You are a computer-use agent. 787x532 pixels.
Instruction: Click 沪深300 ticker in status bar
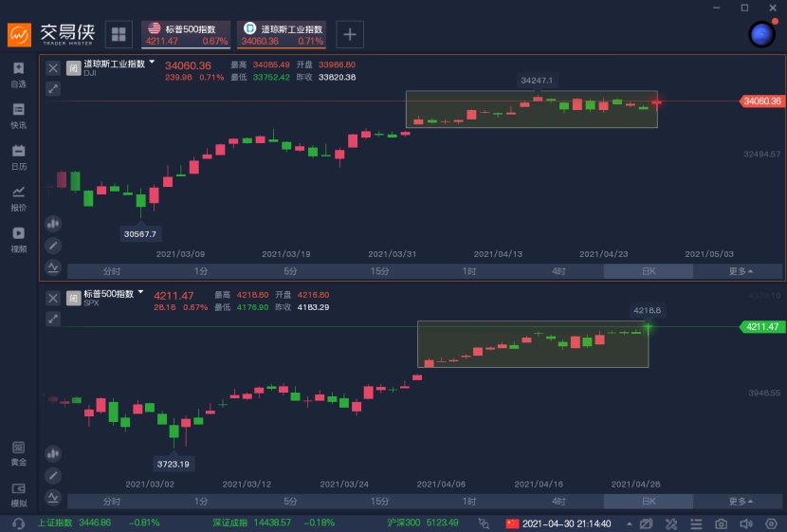coord(423,523)
